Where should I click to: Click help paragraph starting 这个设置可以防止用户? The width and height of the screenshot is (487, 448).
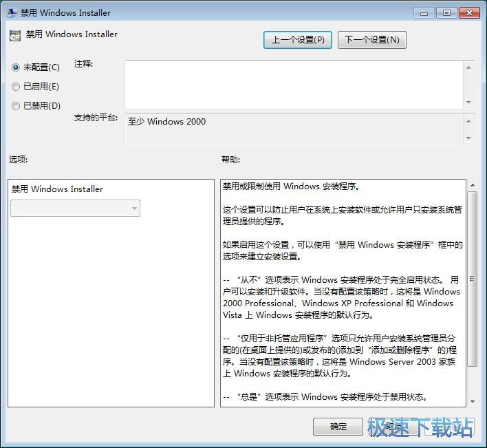343,215
